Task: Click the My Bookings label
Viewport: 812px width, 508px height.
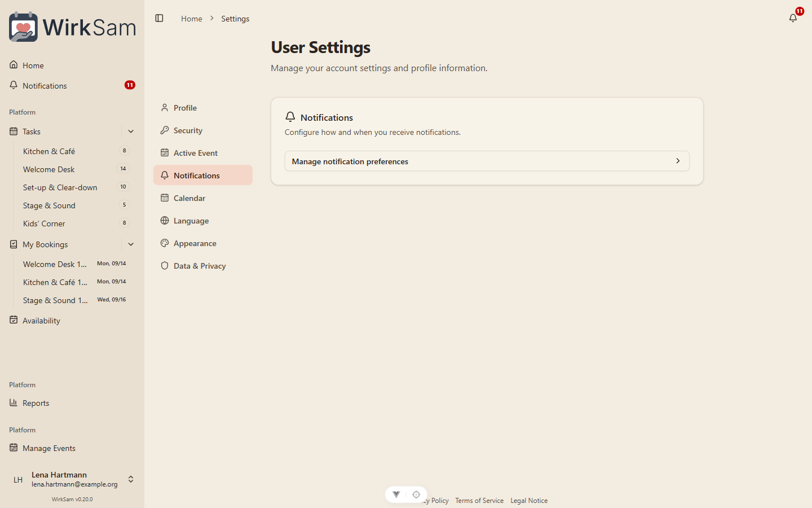Action: pos(45,244)
